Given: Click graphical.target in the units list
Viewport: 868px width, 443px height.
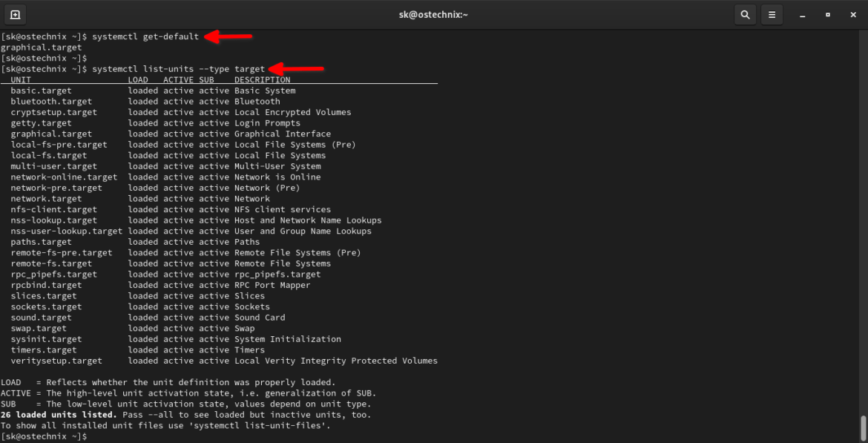Looking at the screenshot, I should [51, 134].
